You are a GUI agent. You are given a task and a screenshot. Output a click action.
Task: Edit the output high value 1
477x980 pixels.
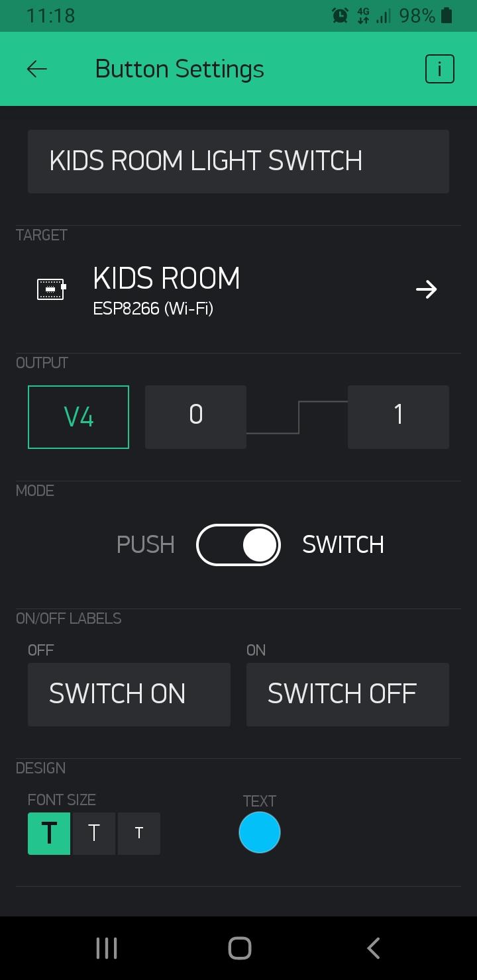(x=398, y=417)
